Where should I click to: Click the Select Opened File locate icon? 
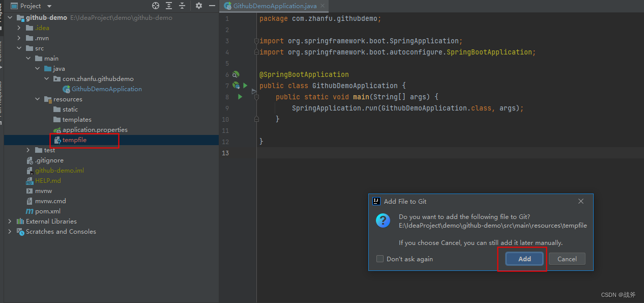coord(156,6)
